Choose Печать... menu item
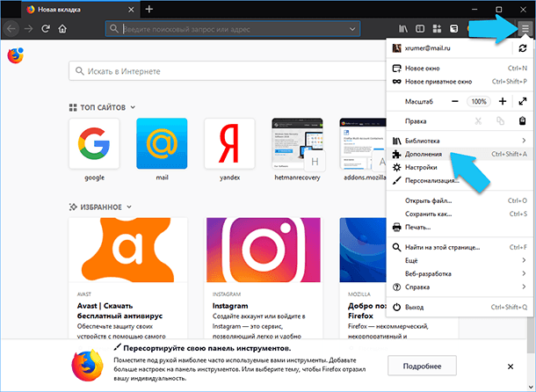The image size is (536, 392). [460, 227]
